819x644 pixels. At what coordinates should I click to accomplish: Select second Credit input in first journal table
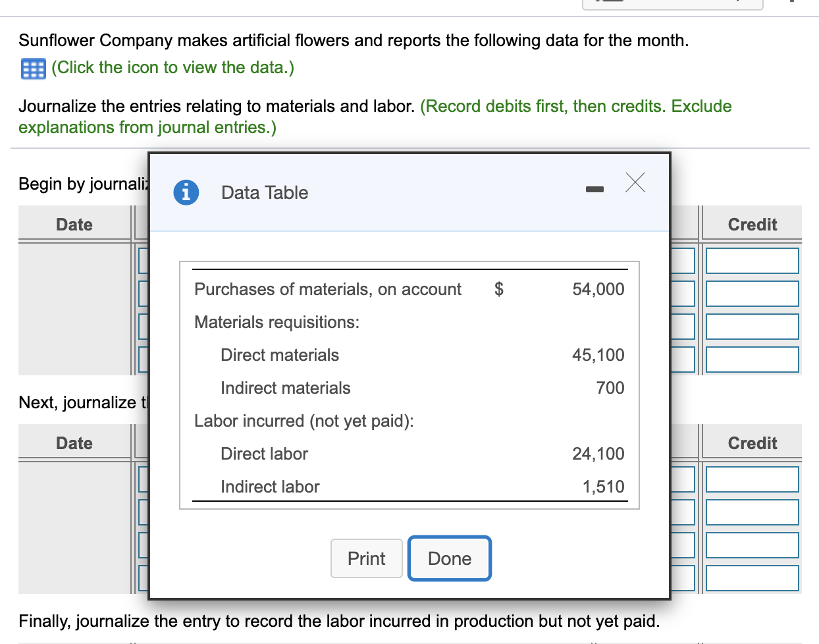(x=753, y=294)
